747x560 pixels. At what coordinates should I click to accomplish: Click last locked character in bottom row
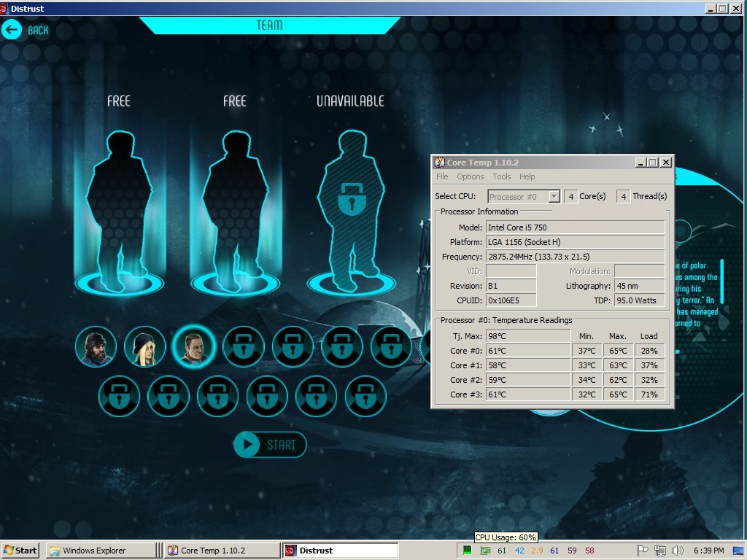(x=365, y=396)
